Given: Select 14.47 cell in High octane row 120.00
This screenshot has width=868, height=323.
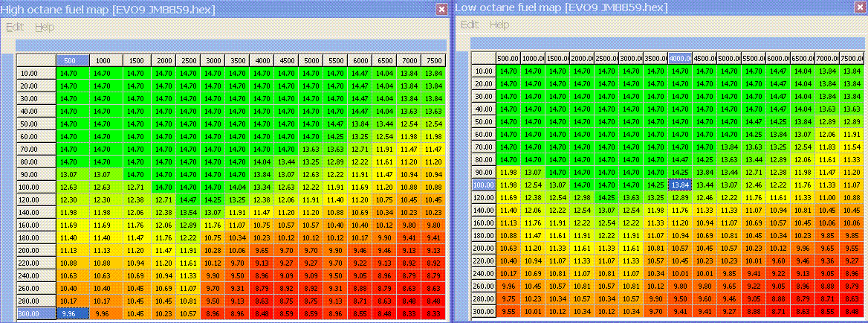Looking at the screenshot, I should [x=188, y=200].
